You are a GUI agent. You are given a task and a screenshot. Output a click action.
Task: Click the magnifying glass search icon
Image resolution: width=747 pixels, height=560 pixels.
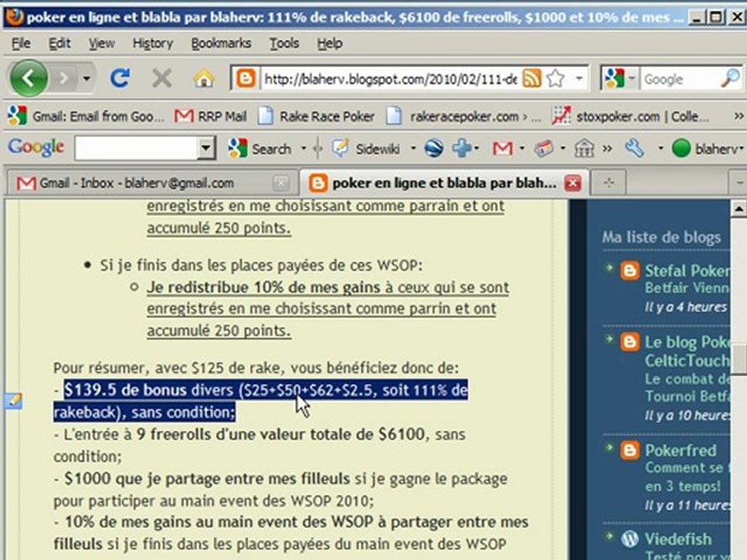tap(731, 78)
